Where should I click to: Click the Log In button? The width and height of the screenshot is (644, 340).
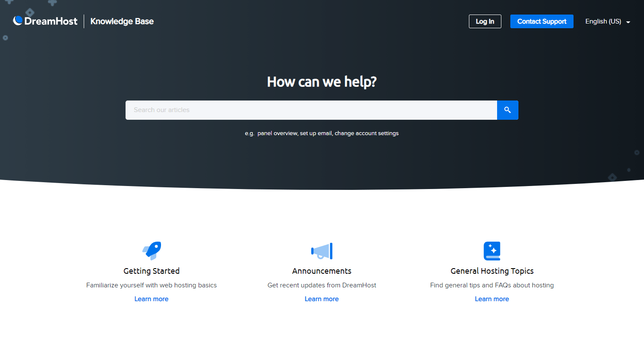point(485,21)
